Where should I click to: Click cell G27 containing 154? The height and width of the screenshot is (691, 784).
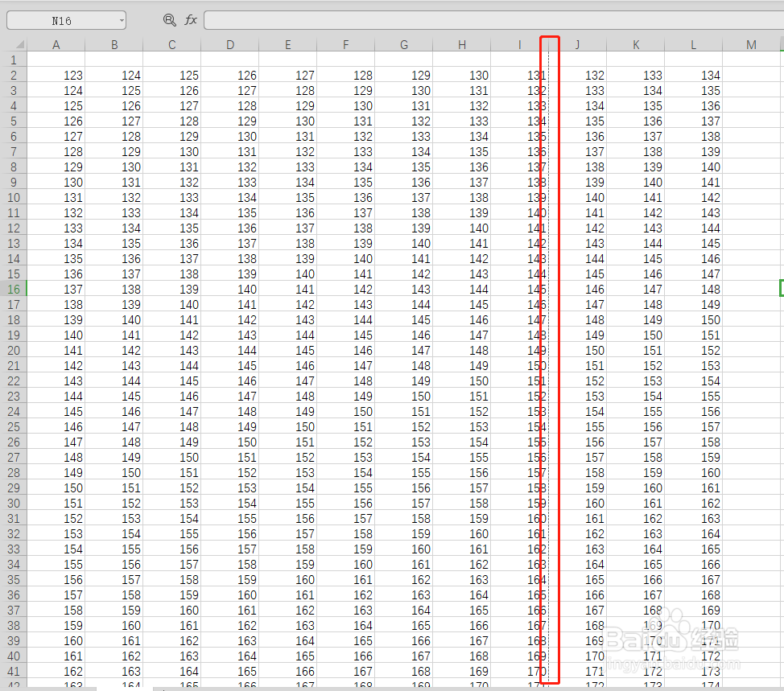404,458
